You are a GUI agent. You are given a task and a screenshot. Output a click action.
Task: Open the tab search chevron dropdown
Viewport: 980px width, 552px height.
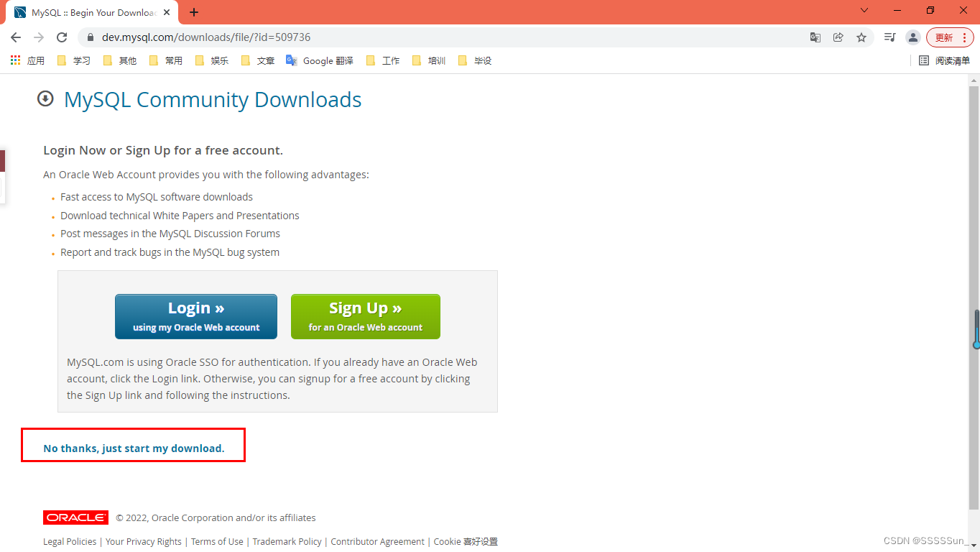pos(864,11)
